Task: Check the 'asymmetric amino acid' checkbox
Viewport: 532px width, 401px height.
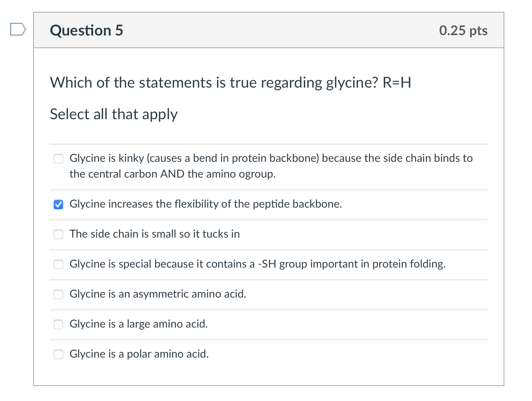Action: pyautogui.click(x=58, y=294)
